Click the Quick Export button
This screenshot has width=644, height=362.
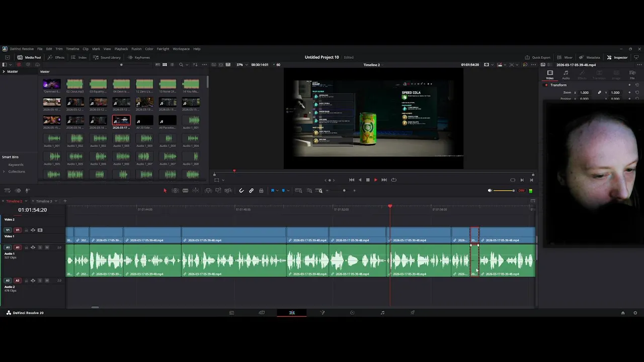pos(538,57)
